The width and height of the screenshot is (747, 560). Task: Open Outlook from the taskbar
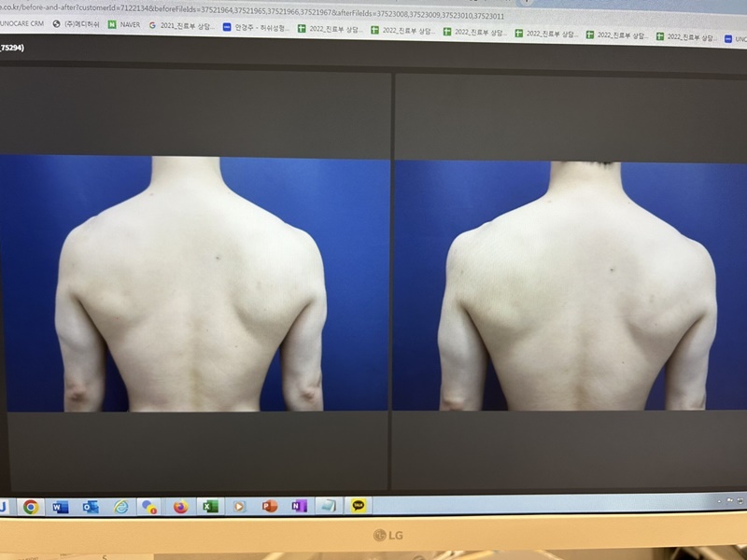click(91, 507)
